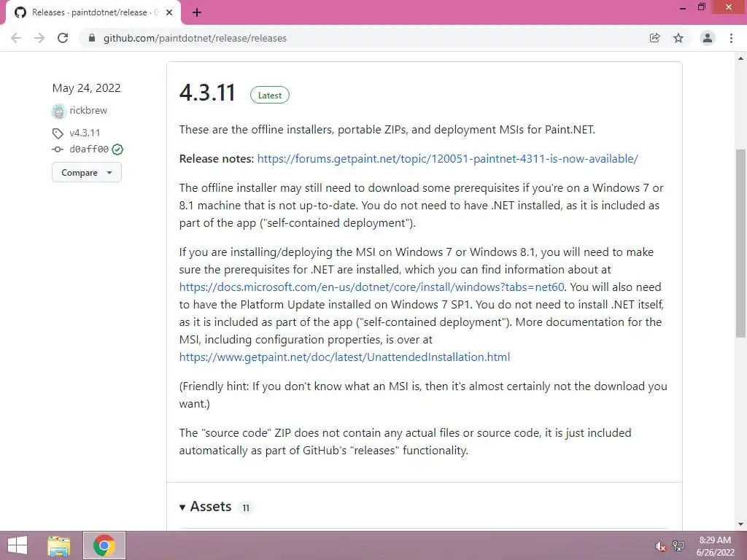Open File Explorer from the taskbar
Image resolution: width=747 pixels, height=560 pixels.
click(59, 545)
